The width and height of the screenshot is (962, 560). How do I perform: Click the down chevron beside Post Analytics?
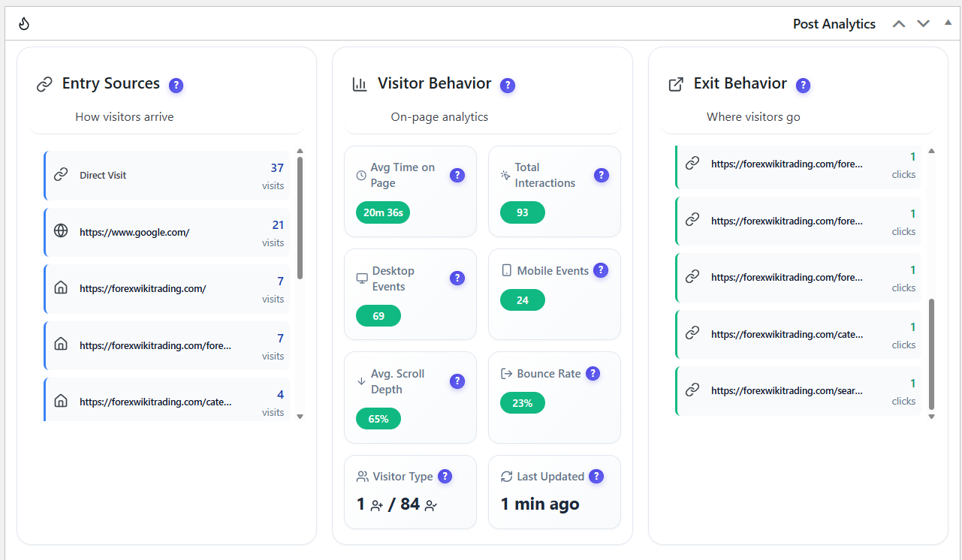pyautogui.click(x=923, y=23)
